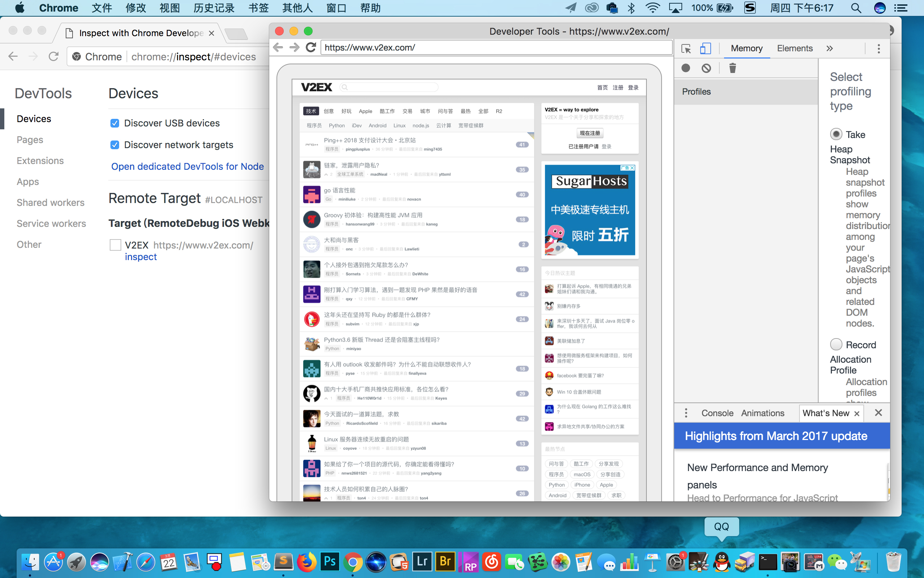The image size is (924, 578).
Task: Open Firefox in the dock
Action: click(306, 562)
